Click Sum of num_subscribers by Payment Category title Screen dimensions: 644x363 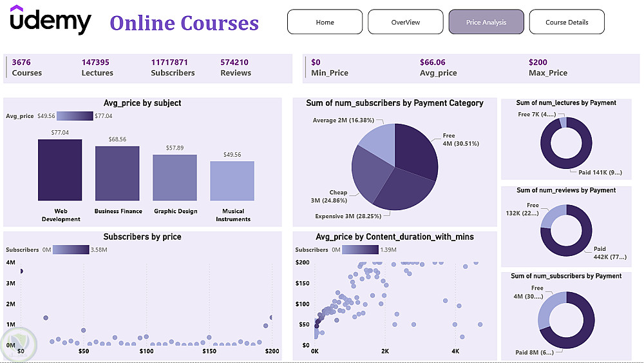pyautogui.click(x=395, y=103)
